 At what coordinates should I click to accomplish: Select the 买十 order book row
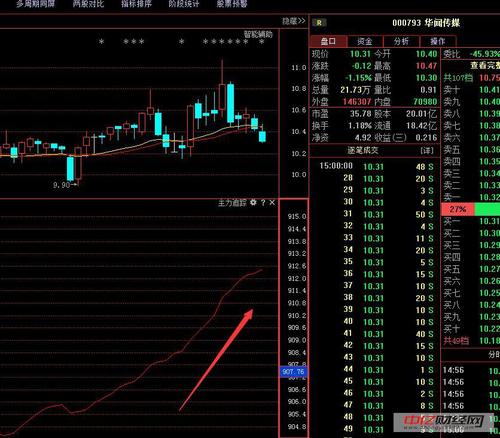pos(471,329)
